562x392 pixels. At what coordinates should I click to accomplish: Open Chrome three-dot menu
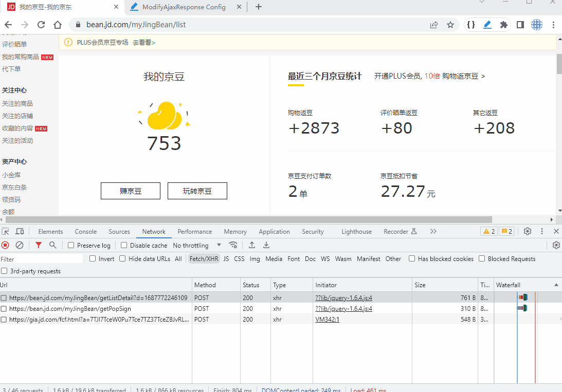coord(553,25)
